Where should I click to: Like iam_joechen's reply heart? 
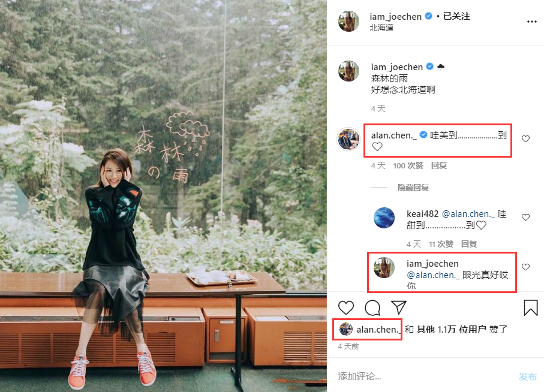click(525, 267)
